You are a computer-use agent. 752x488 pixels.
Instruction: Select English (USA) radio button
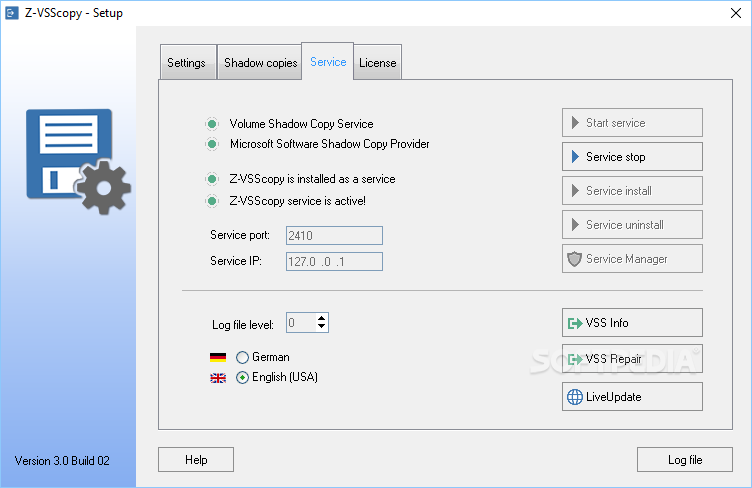[242, 378]
